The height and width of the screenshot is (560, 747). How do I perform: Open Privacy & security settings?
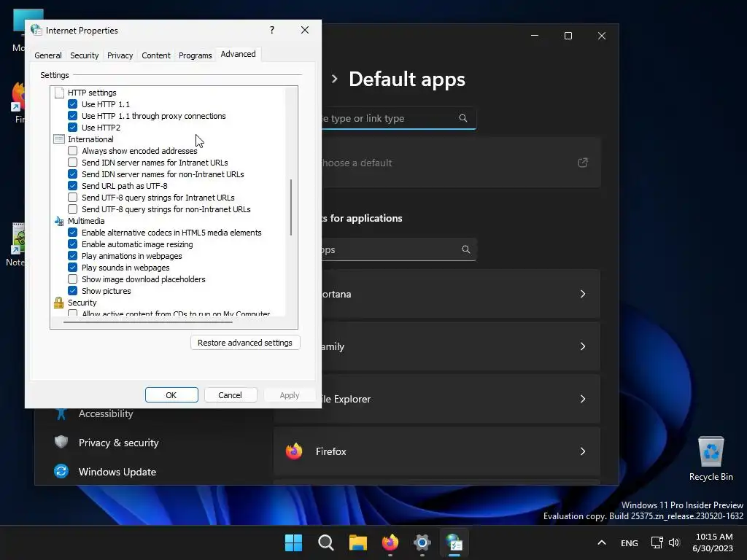tap(118, 443)
